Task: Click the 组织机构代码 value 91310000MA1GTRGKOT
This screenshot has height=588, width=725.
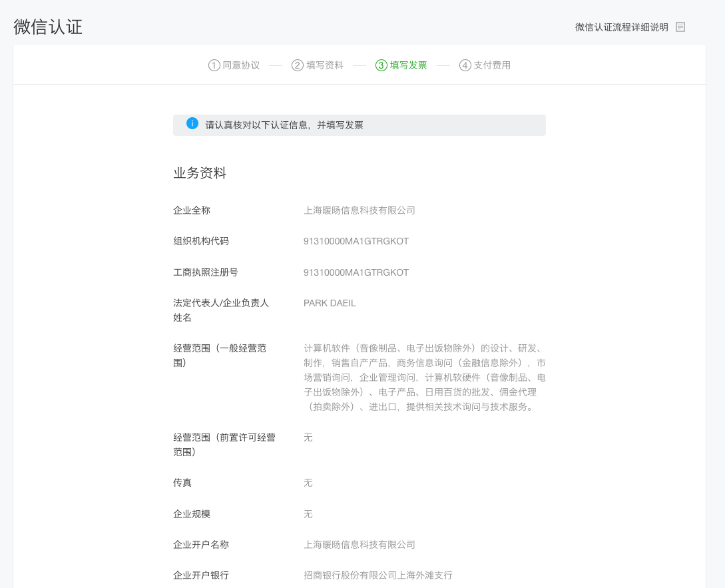Action: point(356,241)
